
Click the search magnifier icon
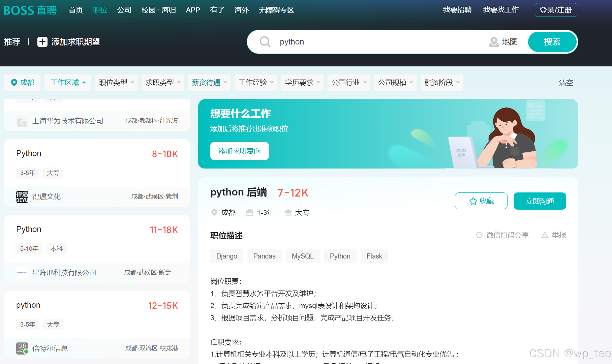click(x=265, y=42)
